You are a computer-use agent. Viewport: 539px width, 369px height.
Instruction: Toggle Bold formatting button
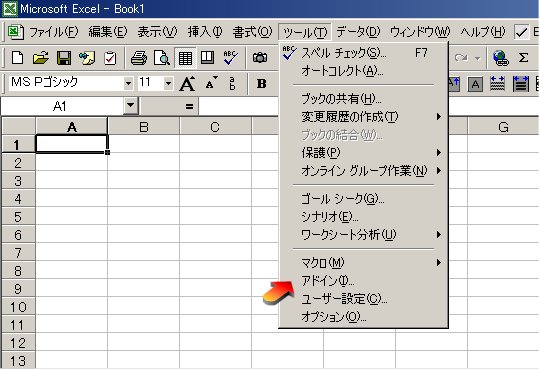pos(262,84)
